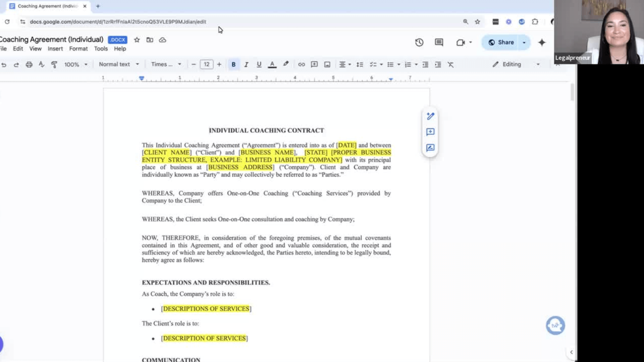The width and height of the screenshot is (644, 362).
Task: Open the browser zoom indicator
Action: (x=466, y=22)
